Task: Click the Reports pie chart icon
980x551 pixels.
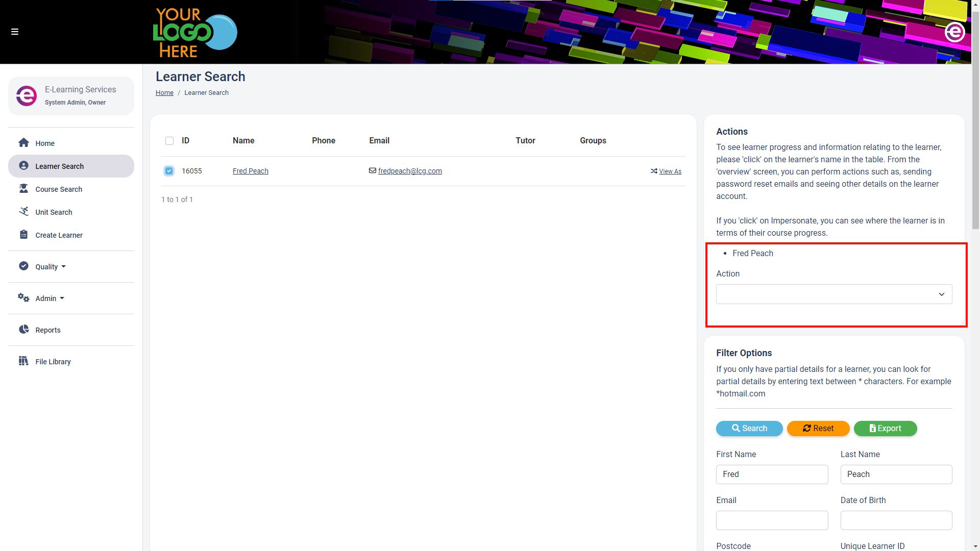Action: tap(23, 329)
